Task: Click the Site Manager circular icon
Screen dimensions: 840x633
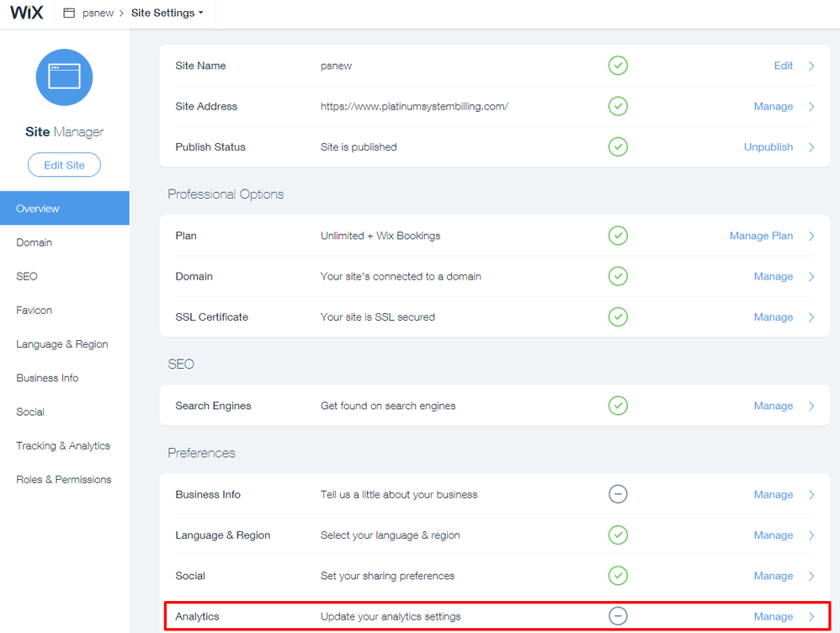Action: tap(64, 77)
